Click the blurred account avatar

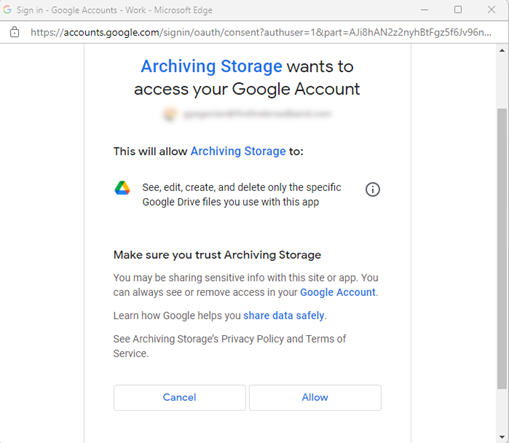170,114
